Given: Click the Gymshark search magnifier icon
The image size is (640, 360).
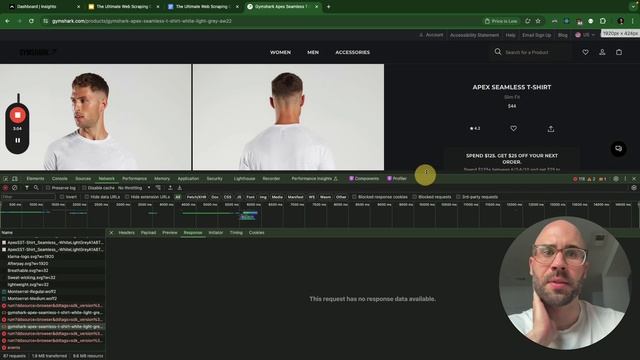Looking at the screenshot, I should 498,52.
